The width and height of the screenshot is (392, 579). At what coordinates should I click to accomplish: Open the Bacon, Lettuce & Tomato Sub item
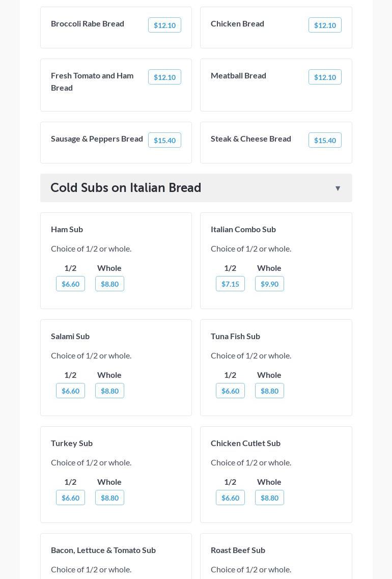[103, 550]
